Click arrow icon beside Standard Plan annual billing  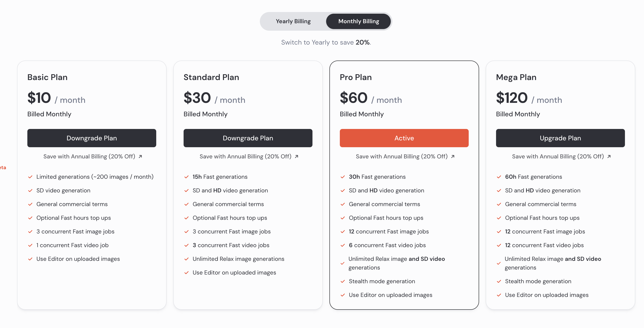297,156
